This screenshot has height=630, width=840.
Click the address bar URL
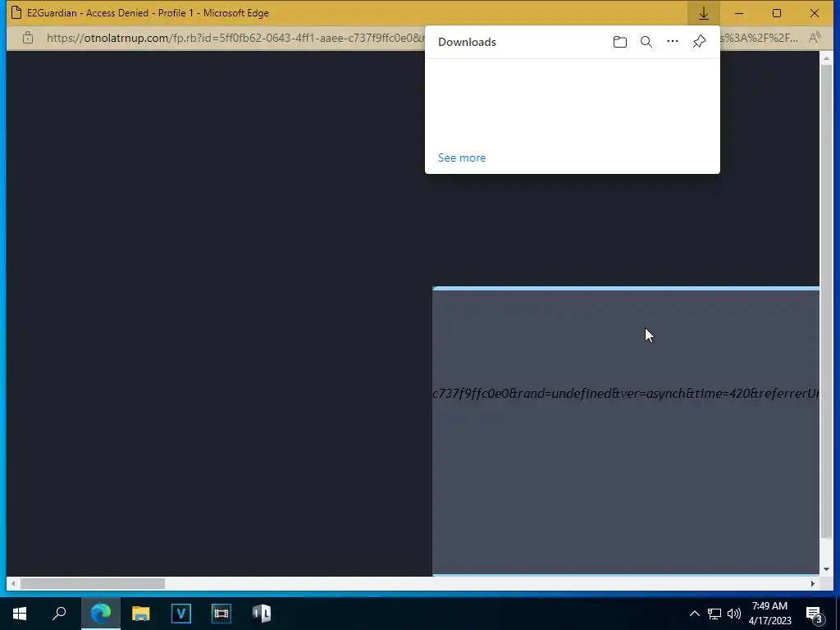(235, 38)
